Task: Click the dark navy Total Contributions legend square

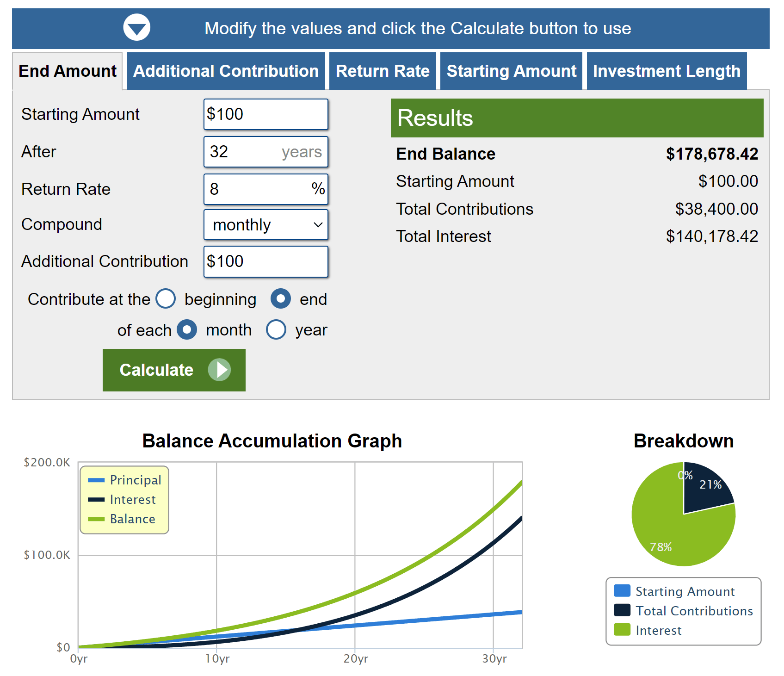Action: 622,610
